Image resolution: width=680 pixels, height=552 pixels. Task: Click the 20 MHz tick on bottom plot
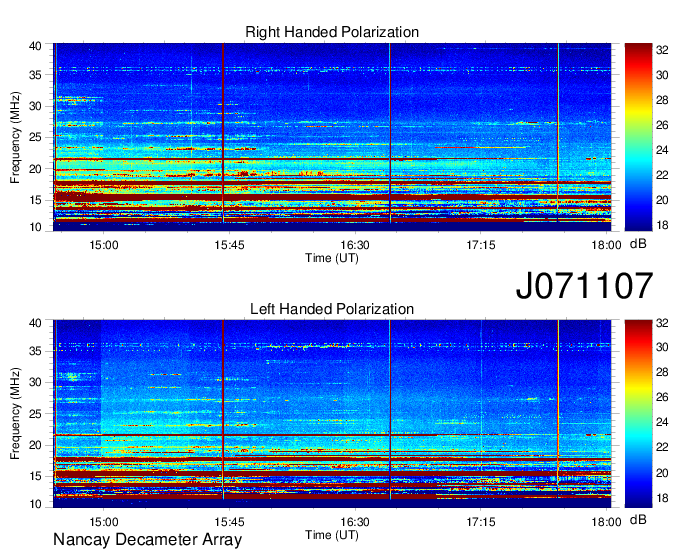pos(35,445)
